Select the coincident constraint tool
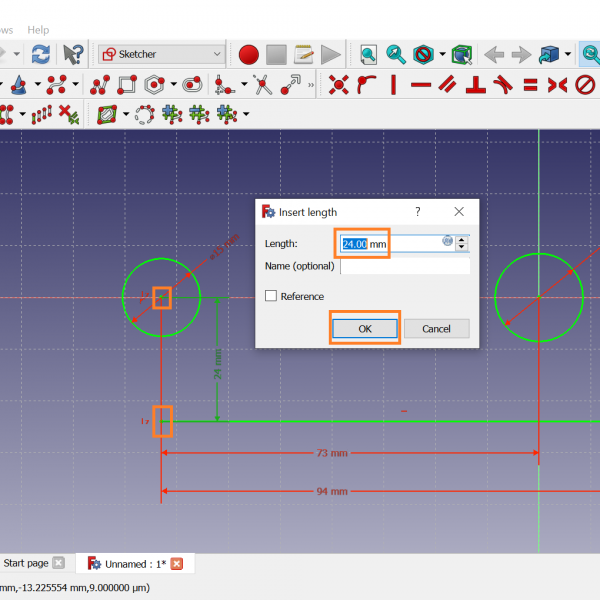This screenshot has height=600, width=600. pyautogui.click(x=339, y=85)
